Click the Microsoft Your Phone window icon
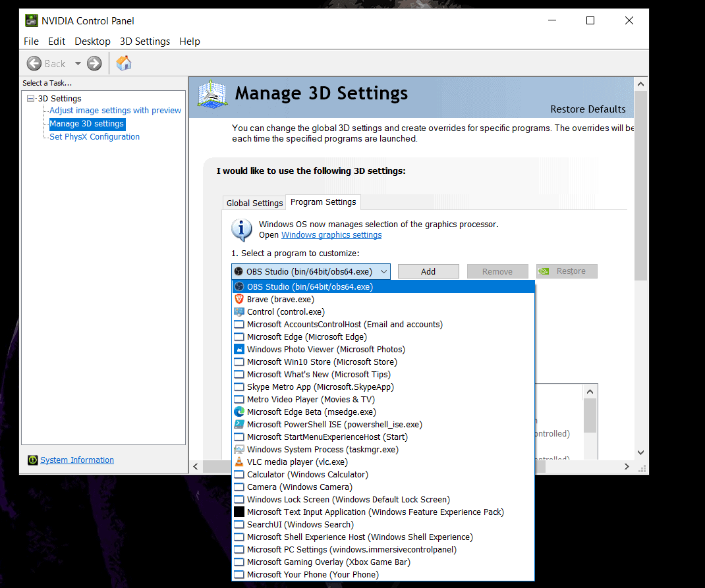Image resolution: width=705 pixels, height=588 pixels. (239, 575)
